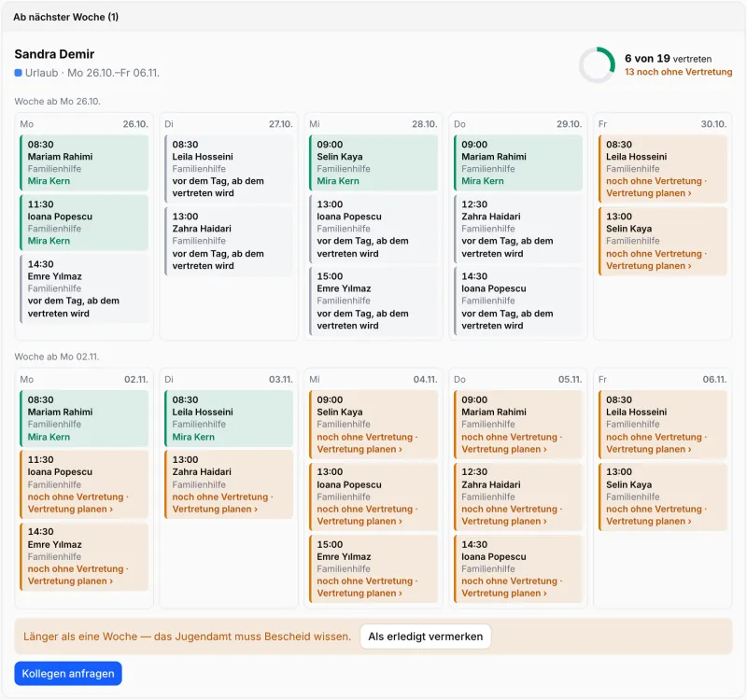Open Zahra Haidari's 13:00 appointment on 27.10.
Viewport: 747px width, 700px height.
click(x=229, y=241)
